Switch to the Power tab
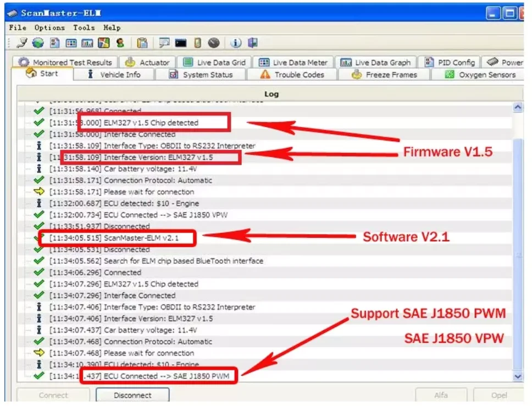The width and height of the screenshot is (532, 406). click(503, 62)
